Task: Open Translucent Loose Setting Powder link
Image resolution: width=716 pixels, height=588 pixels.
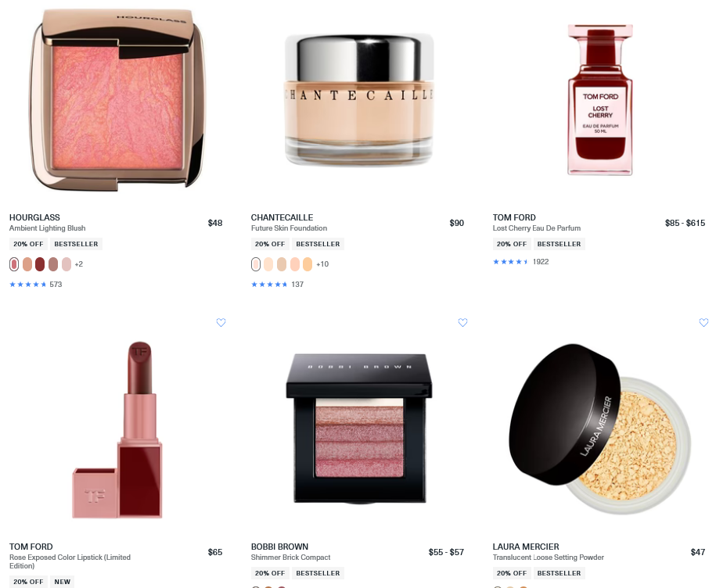Action: (548, 558)
